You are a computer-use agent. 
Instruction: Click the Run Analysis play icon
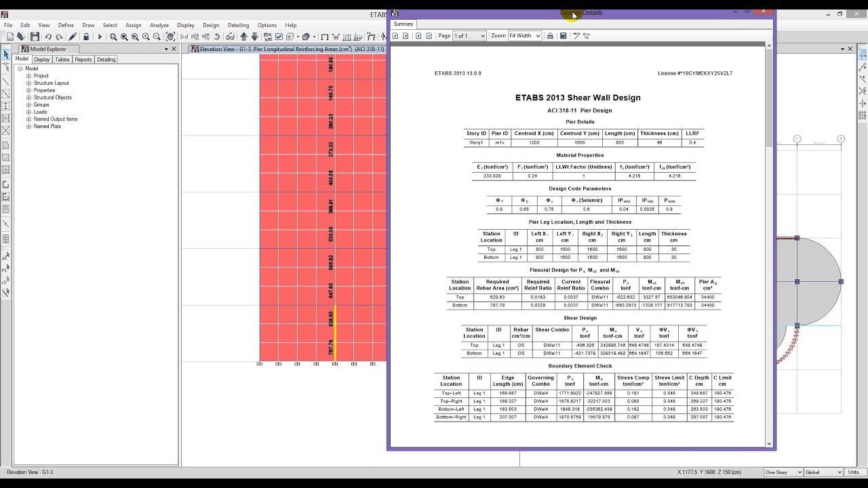tap(100, 37)
